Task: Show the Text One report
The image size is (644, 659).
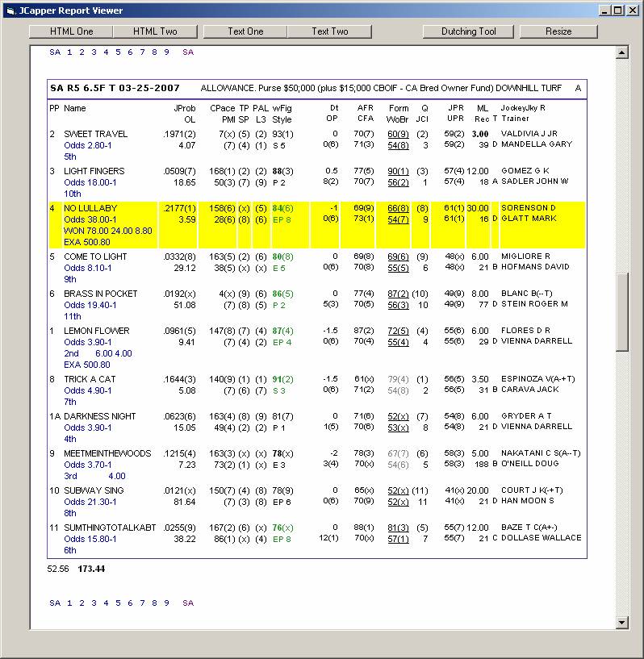Action: click(245, 31)
